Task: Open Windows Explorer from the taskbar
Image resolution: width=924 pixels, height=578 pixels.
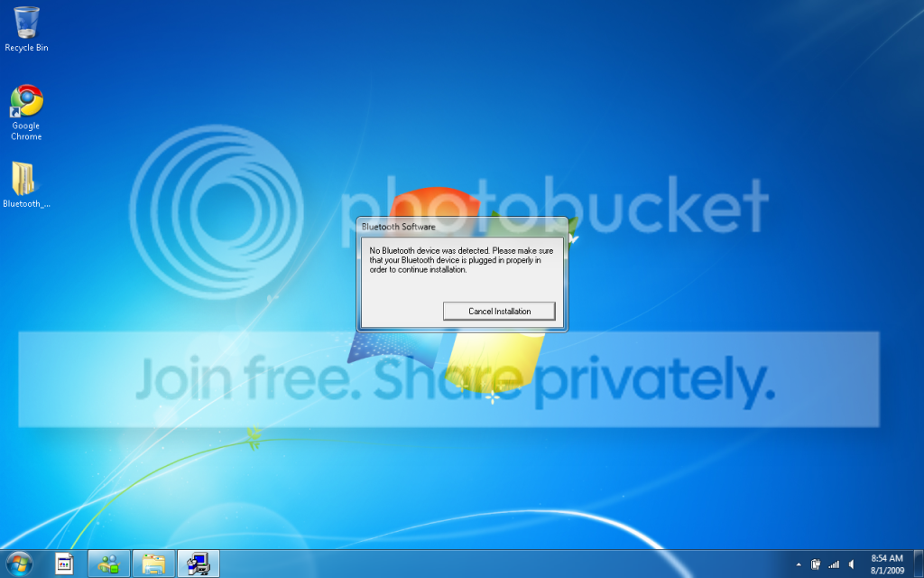Action: [x=153, y=564]
